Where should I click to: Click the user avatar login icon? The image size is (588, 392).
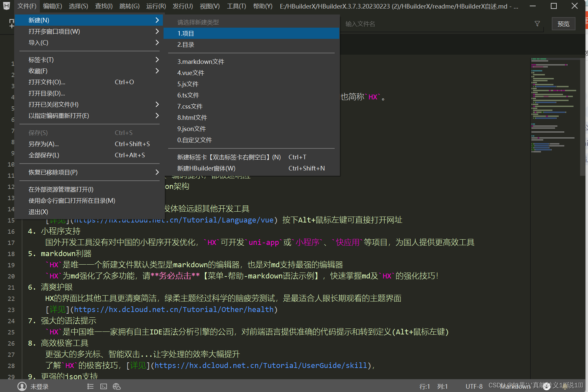click(x=22, y=386)
